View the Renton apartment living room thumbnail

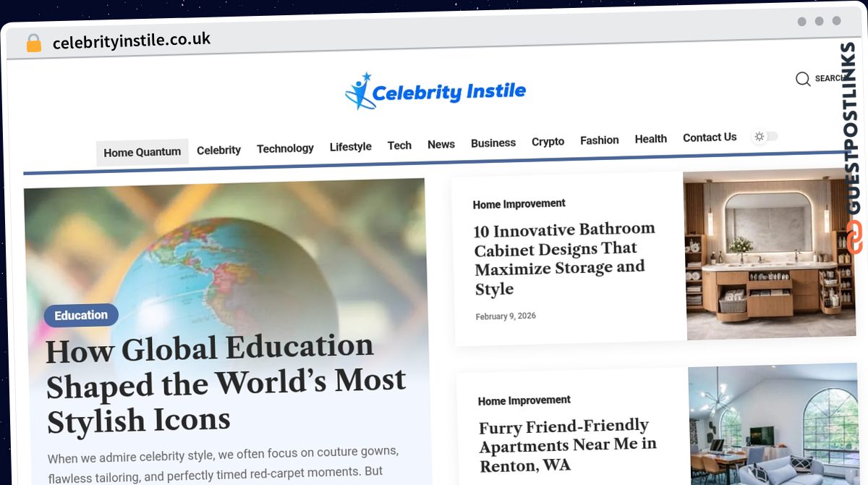[x=773, y=424]
